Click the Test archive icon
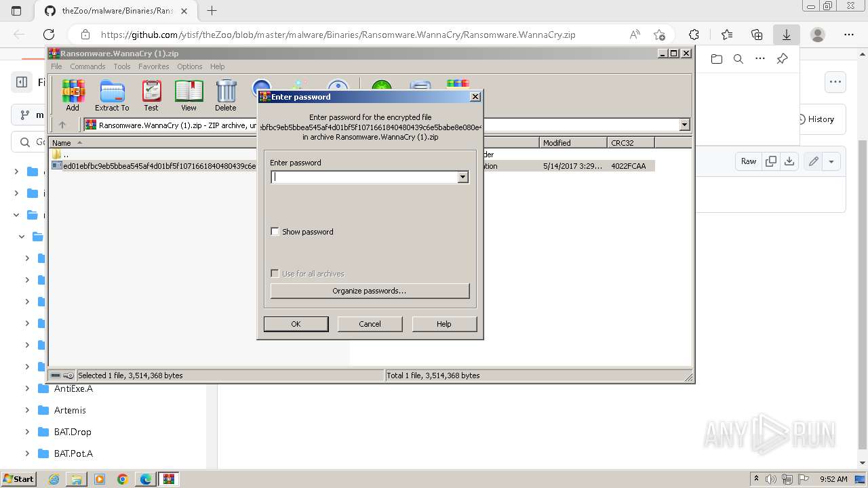Screen dimensions: 868x488 coord(151,96)
